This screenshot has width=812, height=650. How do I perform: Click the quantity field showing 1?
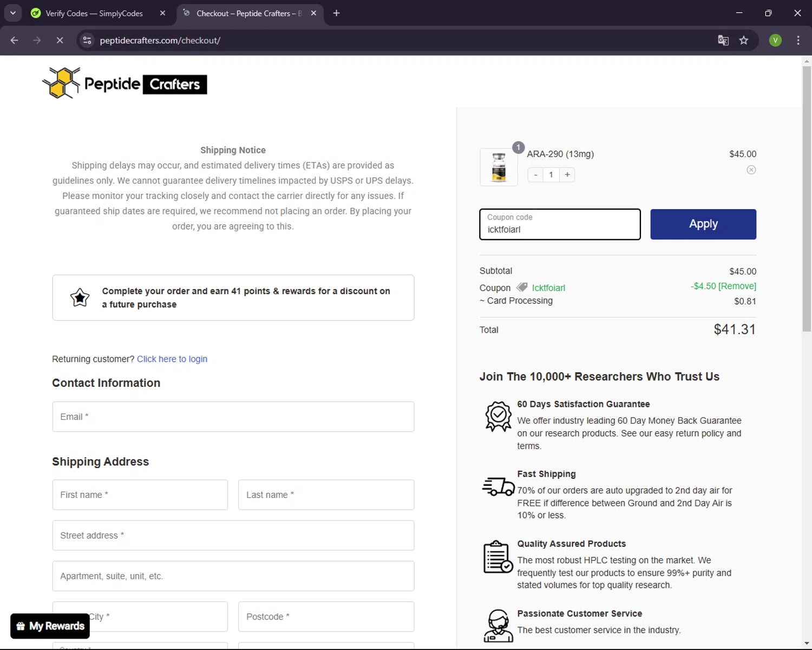(x=551, y=174)
